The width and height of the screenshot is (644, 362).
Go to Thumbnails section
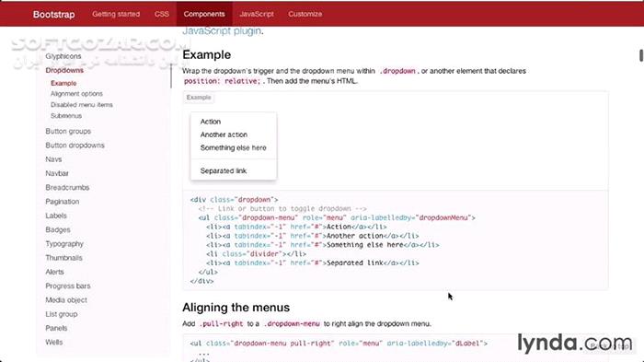click(x=64, y=258)
